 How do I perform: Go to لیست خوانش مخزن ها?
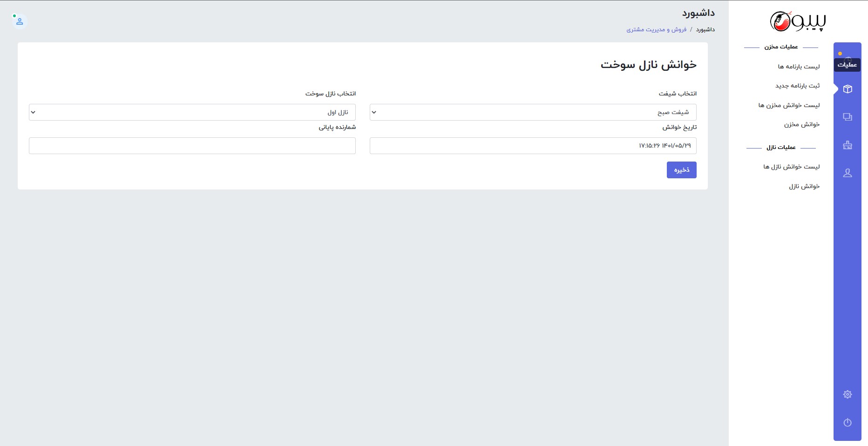[789, 105]
